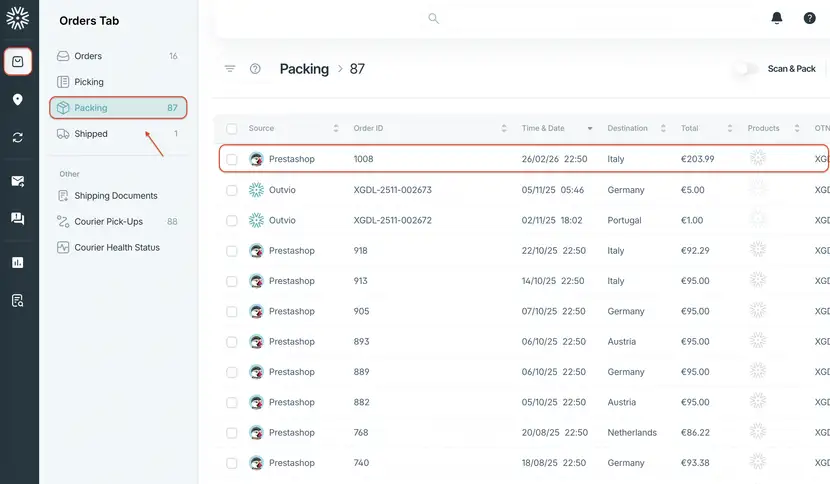Image resolution: width=830 pixels, height=484 pixels.
Task: Click date 18/08/25 of order 740
Action: [540, 463]
